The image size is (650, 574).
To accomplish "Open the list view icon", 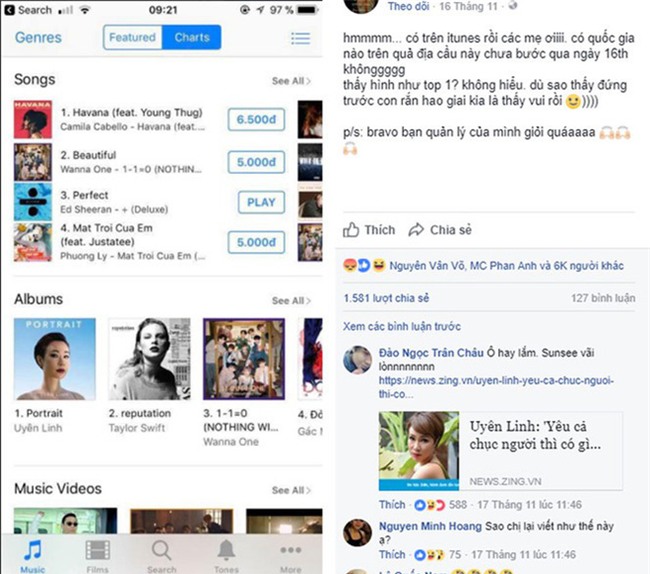I will click(301, 38).
